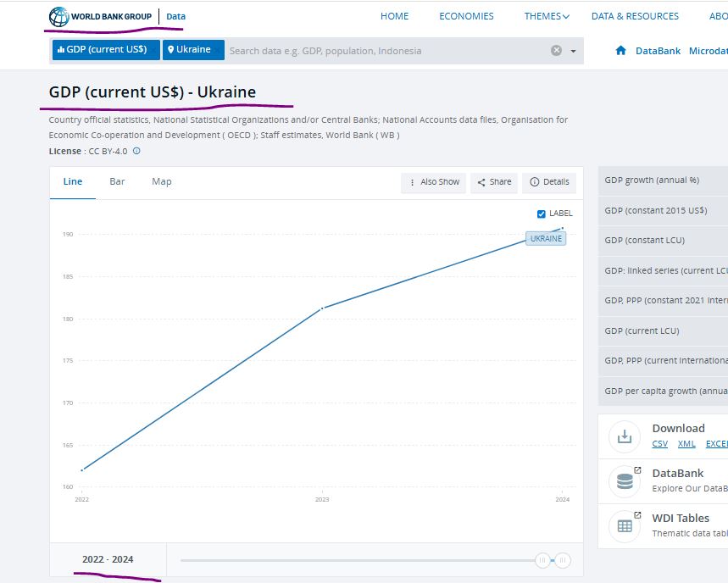Click the Download tray icon
Screen dimensions: 728x583
[625, 436]
